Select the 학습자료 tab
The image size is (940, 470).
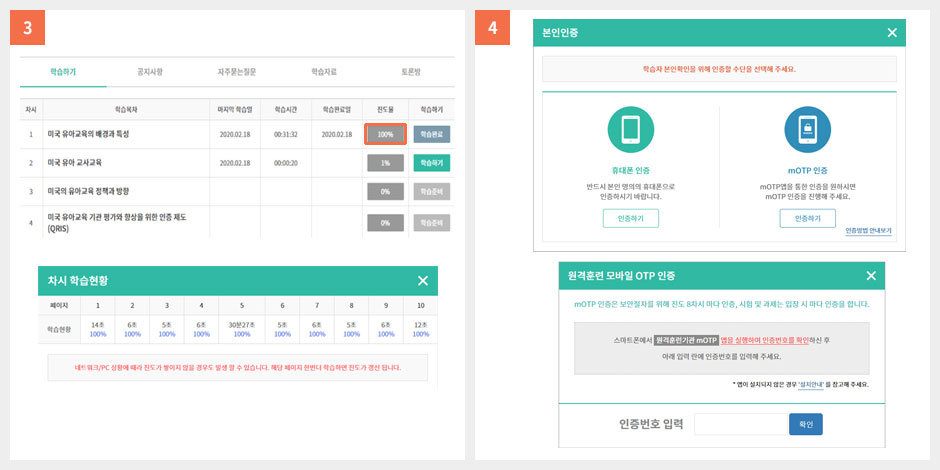pyautogui.click(x=323, y=72)
